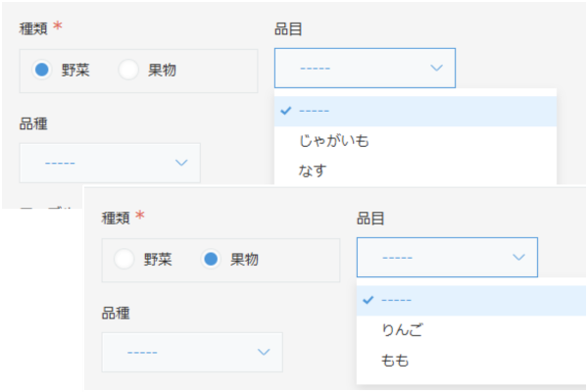588x392 pixels.
Task: Pick checked ----- option above じゃがいも
Action: [x=416, y=111]
